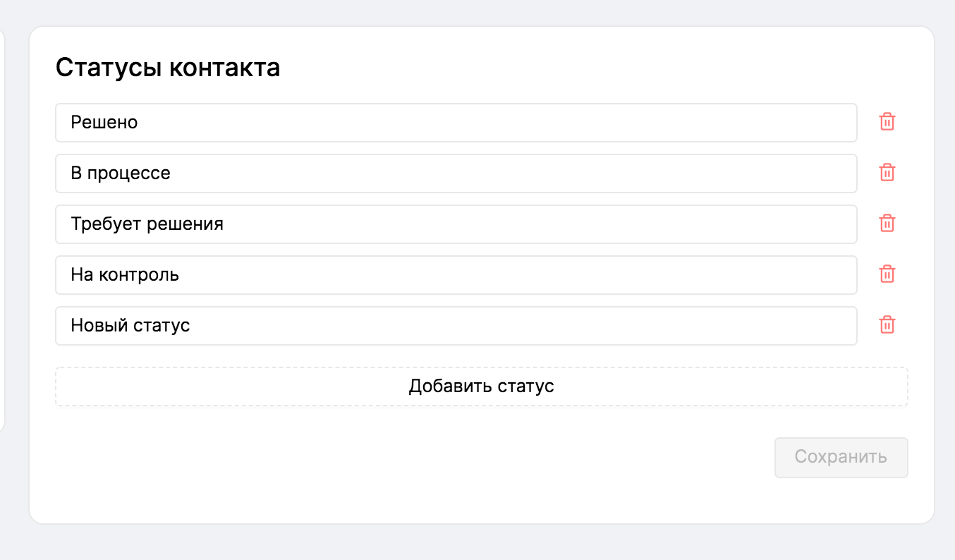Delete the На контроль status
955x560 pixels.
tap(887, 274)
